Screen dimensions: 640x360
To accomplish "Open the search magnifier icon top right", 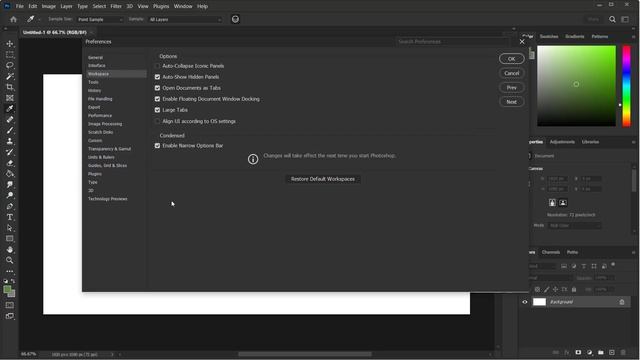I will click(612, 19).
